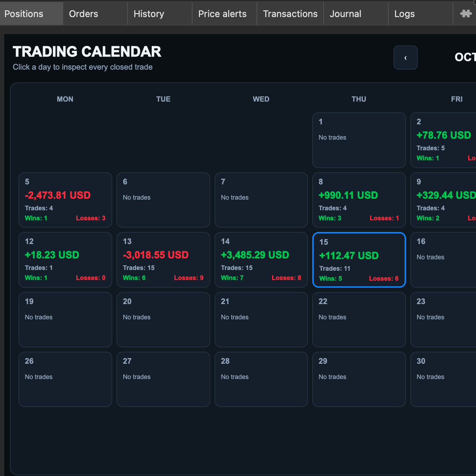
Task: Open the puzzle-piece extensions icon
Action: 466,14
